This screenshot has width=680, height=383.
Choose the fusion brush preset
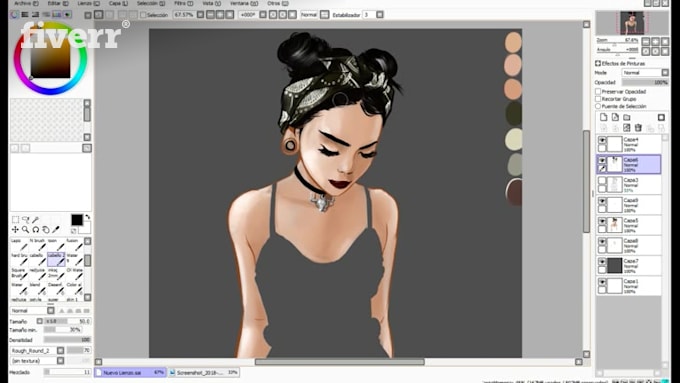[75, 244]
